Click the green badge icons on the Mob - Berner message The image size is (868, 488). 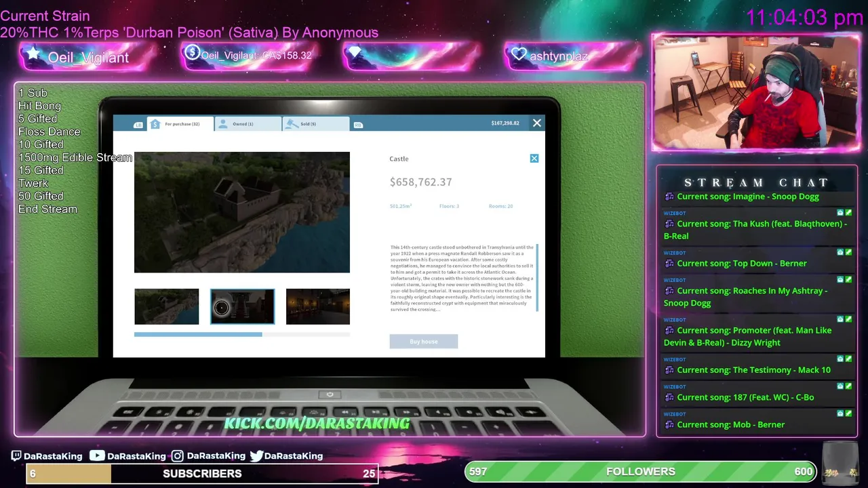(844, 413)
